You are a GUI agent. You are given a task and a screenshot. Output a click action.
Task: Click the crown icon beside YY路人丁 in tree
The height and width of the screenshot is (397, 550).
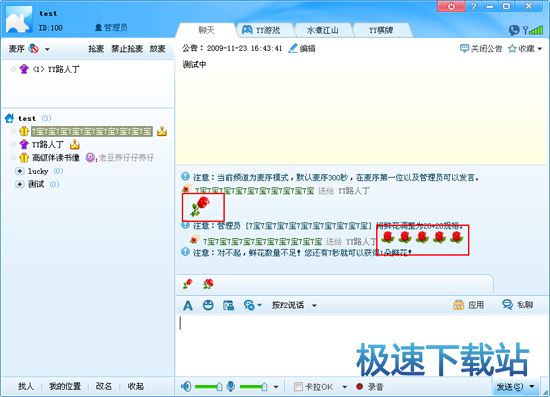tap(75, 144)
